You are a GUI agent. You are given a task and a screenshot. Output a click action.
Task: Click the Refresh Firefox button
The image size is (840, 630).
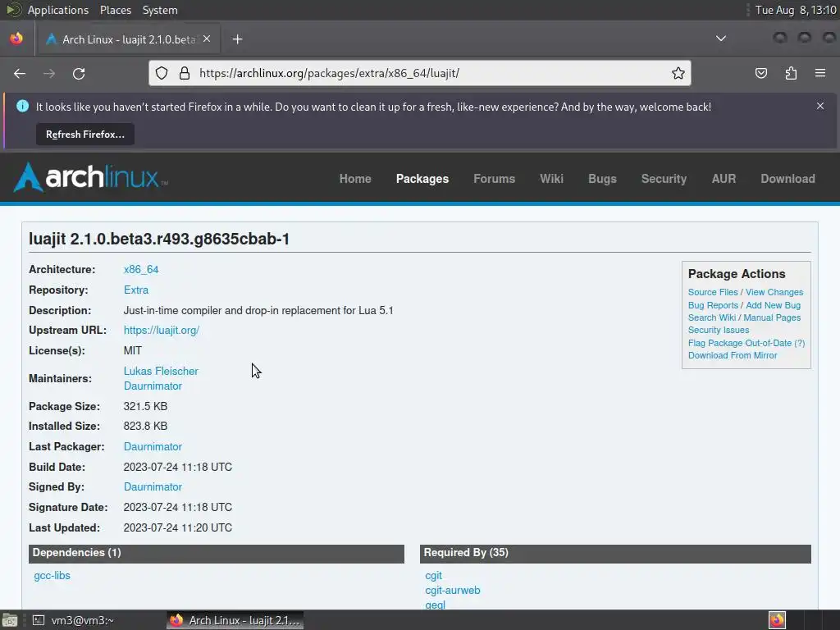point(85,135)
